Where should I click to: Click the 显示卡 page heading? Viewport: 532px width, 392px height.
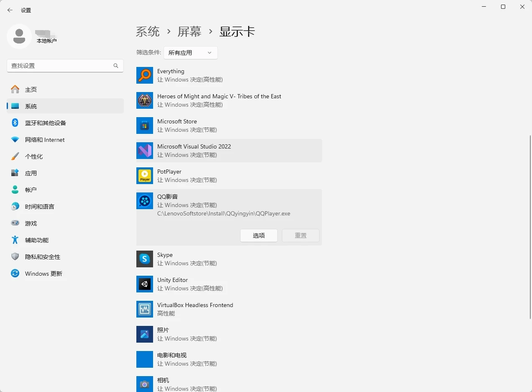pos(237,31)
